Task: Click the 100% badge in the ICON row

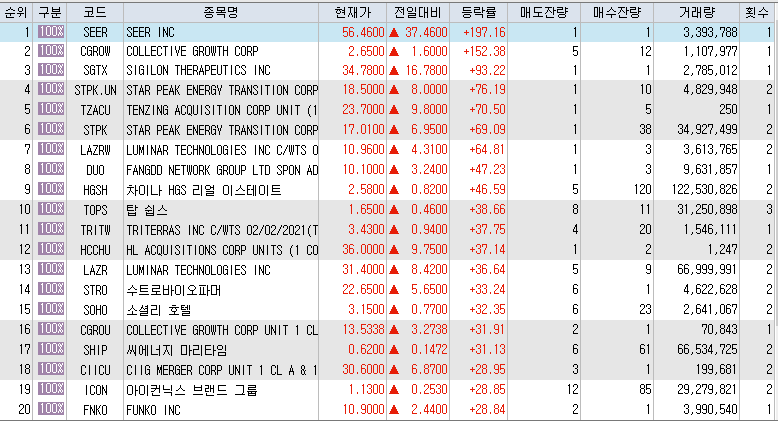Action: click(51, 389)
